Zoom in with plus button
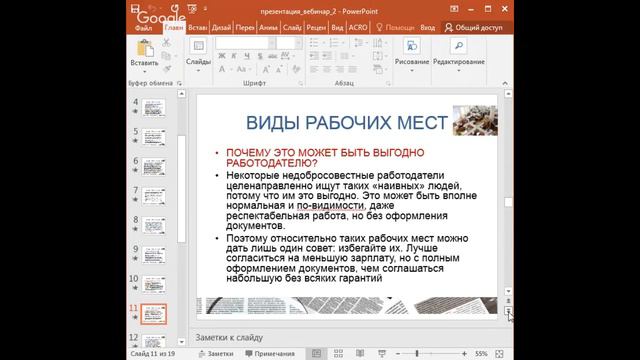The height and width of the screenshot is (360, 640). [x=464, y=354]
